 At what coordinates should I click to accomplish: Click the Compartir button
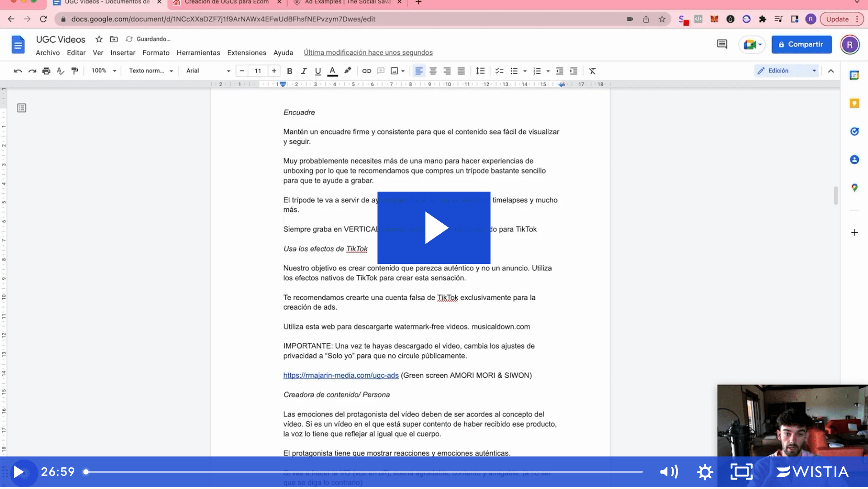pyautogui.click(x=802, y=44)
